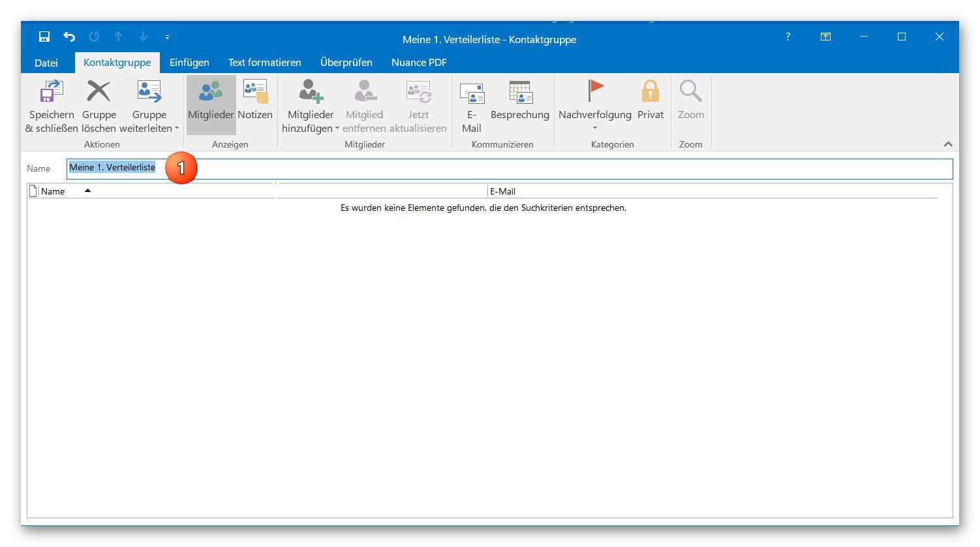980x547 pixels.
Task: Open the help question mark icon
Action: coord(788,37)
